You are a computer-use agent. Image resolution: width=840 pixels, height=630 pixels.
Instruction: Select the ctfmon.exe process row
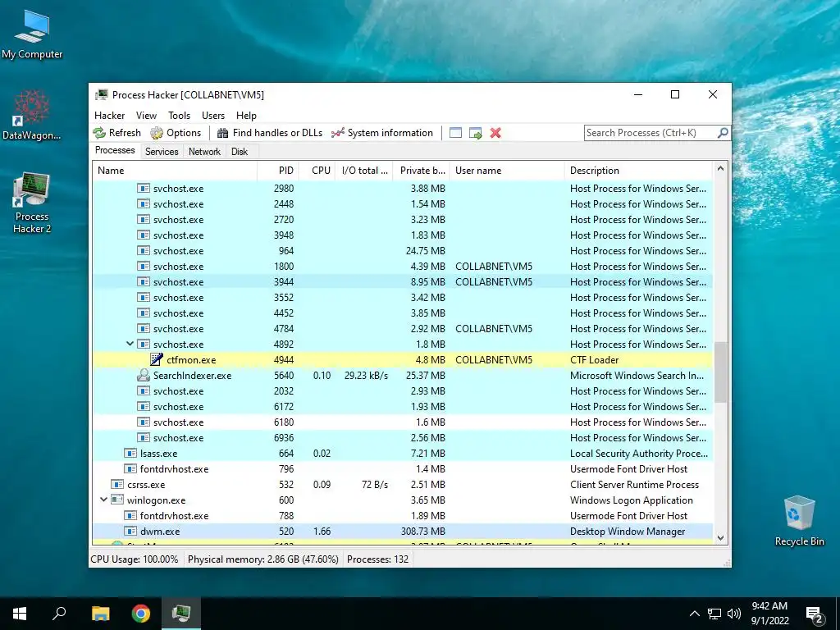coord(402,359)
